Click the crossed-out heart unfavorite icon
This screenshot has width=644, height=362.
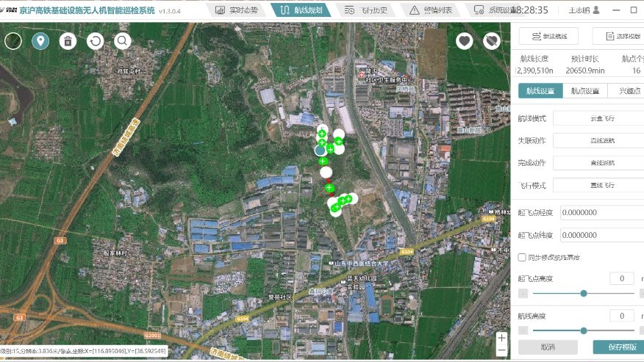(x=491, y=41)
